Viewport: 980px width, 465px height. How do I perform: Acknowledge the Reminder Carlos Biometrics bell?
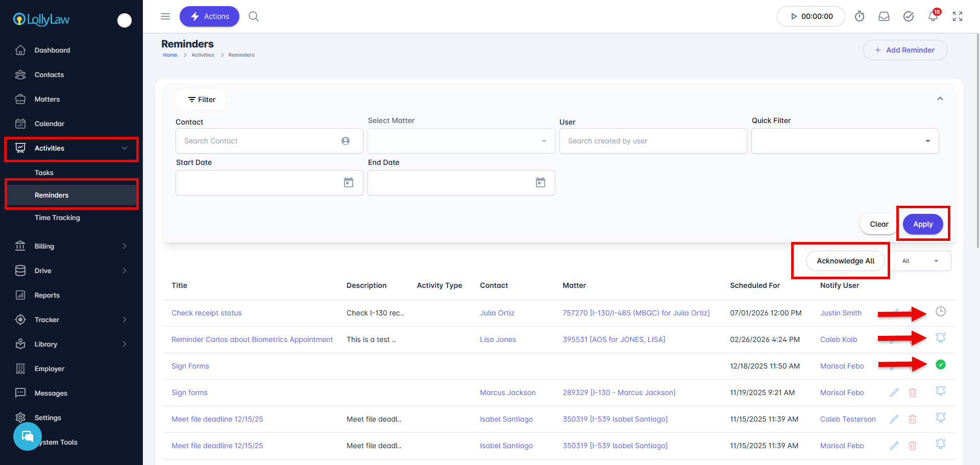(x=941, y=338)
